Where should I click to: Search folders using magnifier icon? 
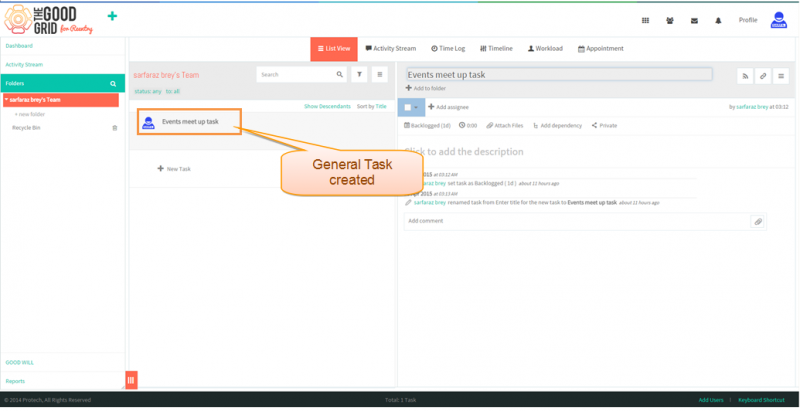click(x=113, y=84)
